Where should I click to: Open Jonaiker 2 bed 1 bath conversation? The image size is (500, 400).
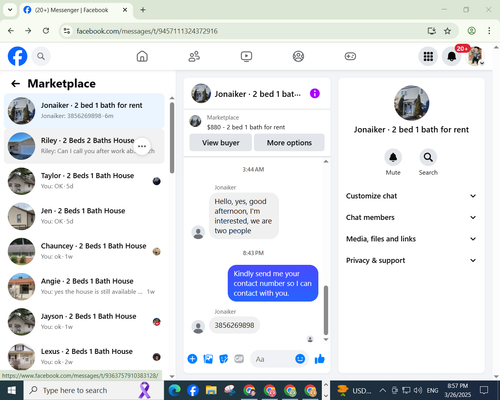click(x=84, y=111)
